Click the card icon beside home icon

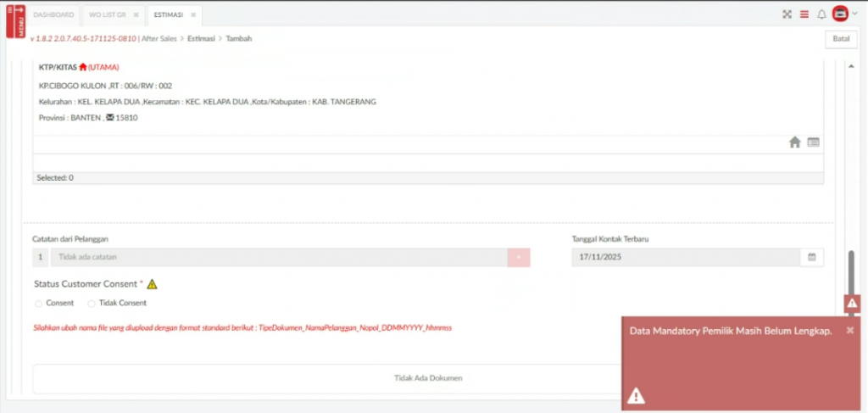813,142
